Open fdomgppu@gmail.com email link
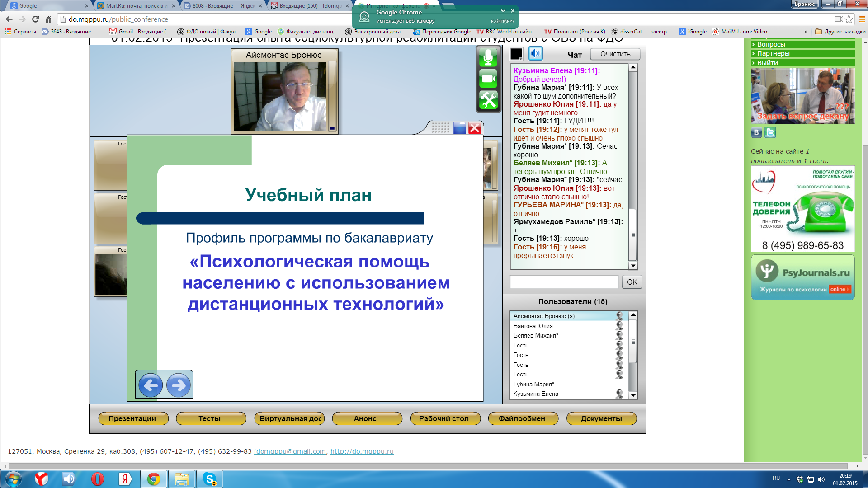868x488 pixels. click(290, 451)
